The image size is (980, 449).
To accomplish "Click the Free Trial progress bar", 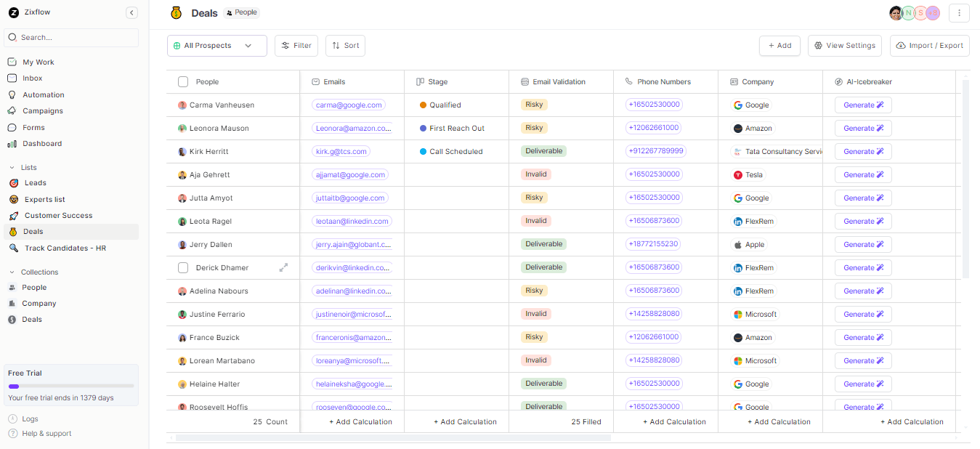I will tap(70, 387).
